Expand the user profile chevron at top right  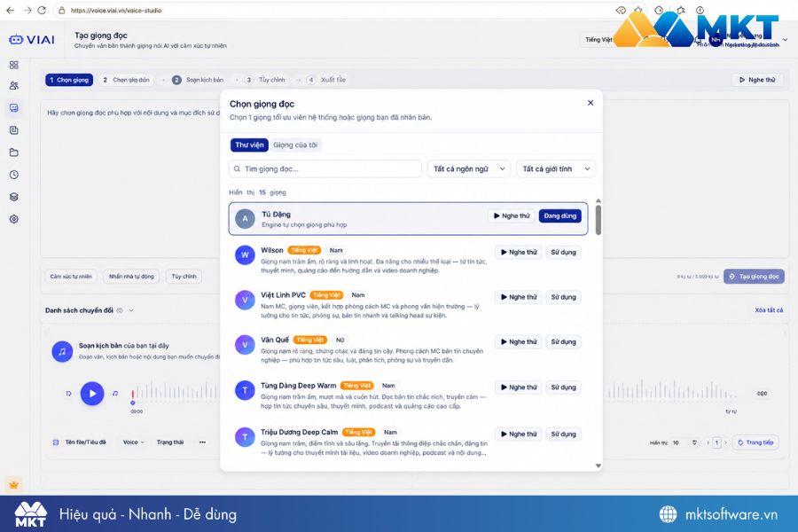point(786,40)
